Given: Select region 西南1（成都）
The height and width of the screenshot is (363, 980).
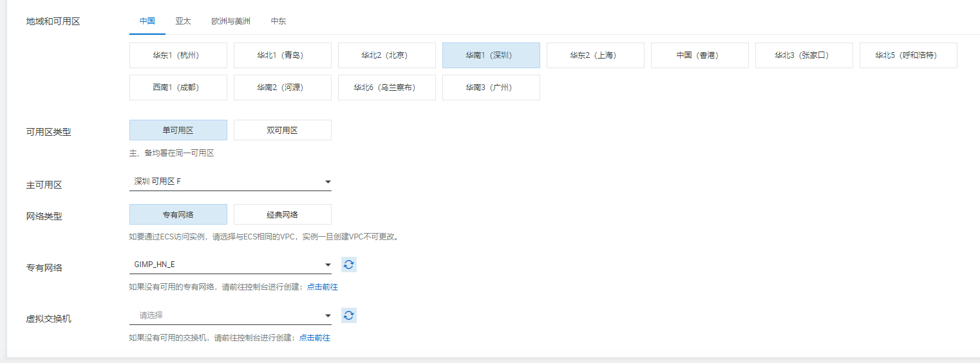Looking at the screenshot, I should click(178, 88).
